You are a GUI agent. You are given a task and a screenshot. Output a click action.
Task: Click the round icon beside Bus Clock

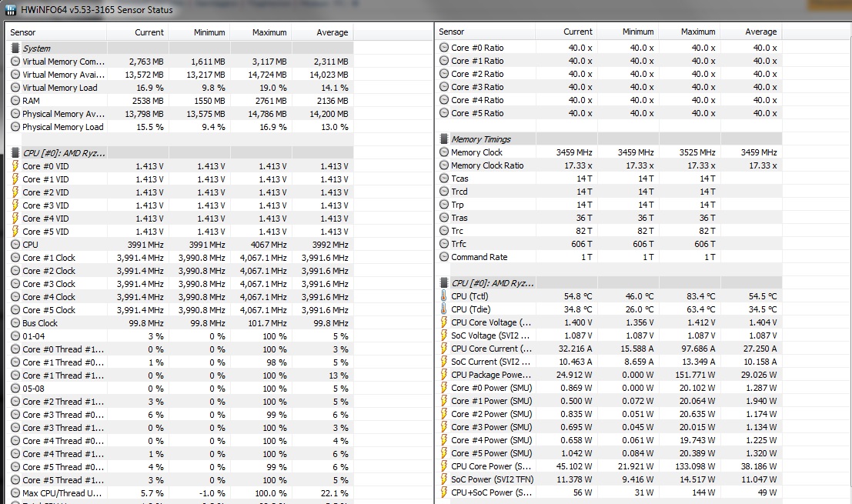(15, 323)
